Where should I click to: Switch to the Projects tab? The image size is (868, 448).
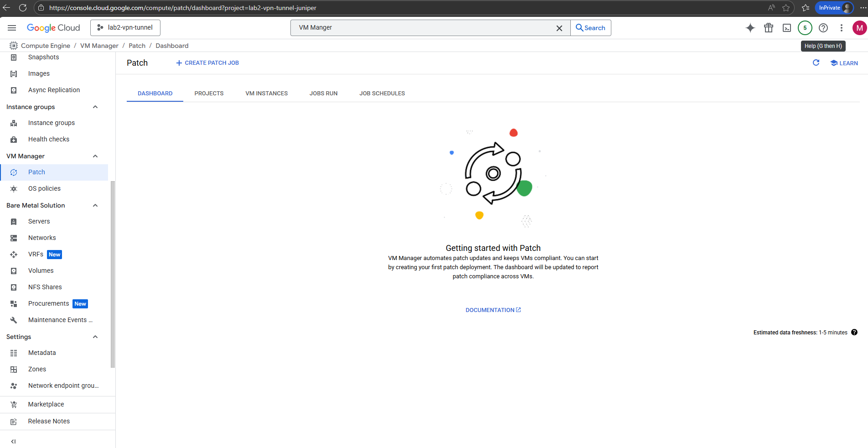[x=209, y=93]
